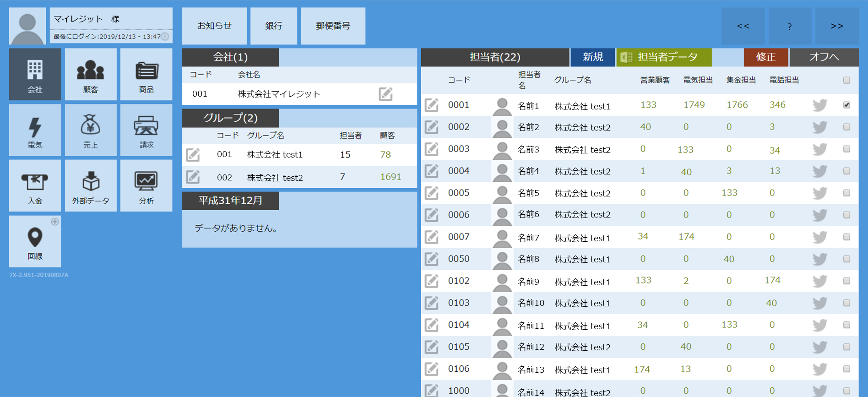Click Twitter icon in row 0005

(819, 193)
